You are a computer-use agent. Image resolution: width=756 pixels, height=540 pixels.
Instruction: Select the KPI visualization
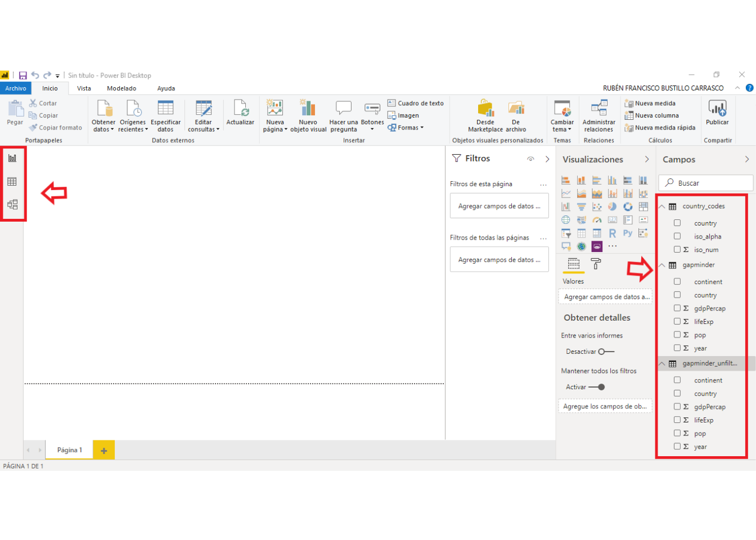[643, 220]
